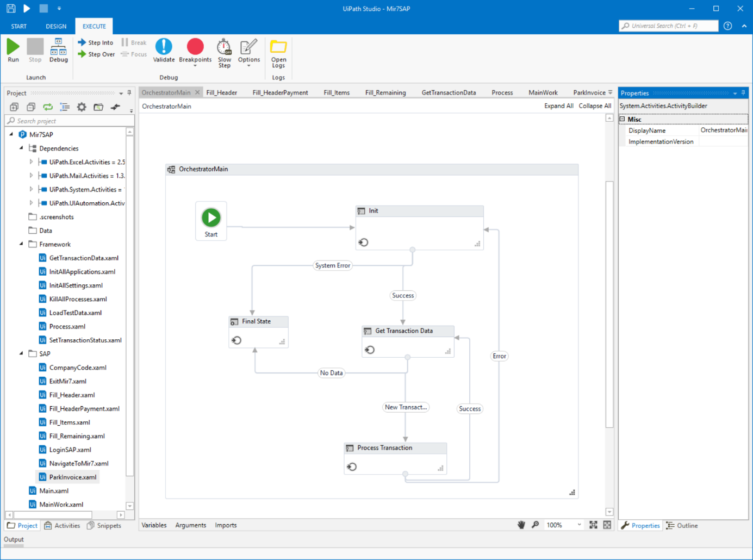
Task: Select the Start node in workflow
Action: coord(211,221)
